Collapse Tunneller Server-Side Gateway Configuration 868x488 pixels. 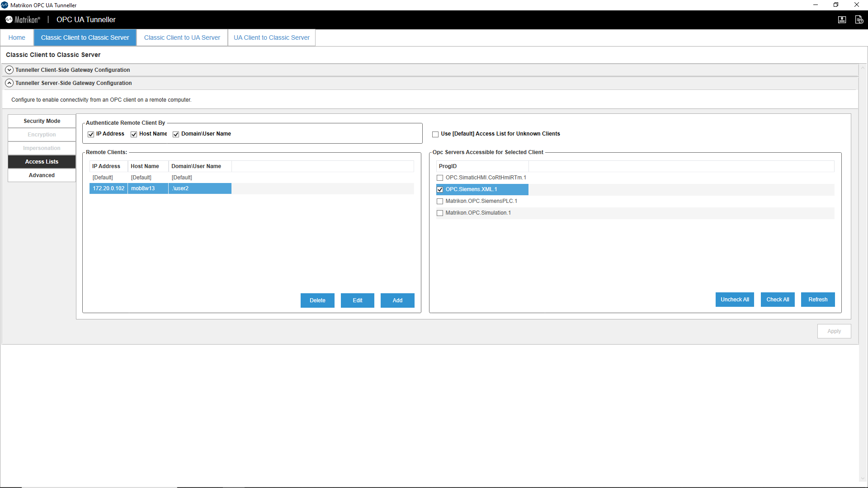coord(9,83)
